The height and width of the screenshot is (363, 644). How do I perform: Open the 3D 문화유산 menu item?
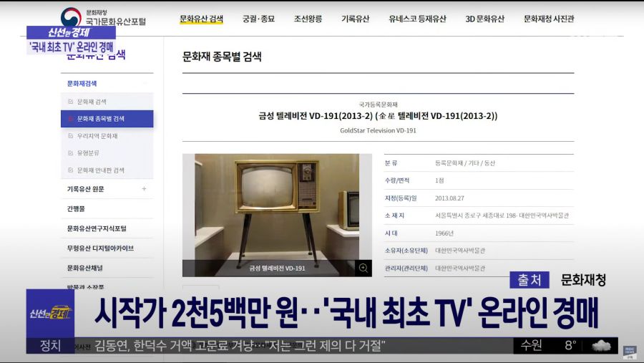coord(484,19)
